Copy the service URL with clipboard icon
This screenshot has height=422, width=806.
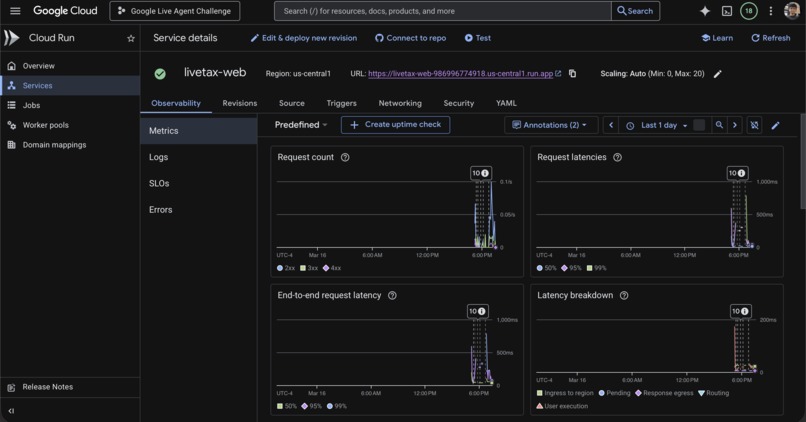tap(572, 74)
